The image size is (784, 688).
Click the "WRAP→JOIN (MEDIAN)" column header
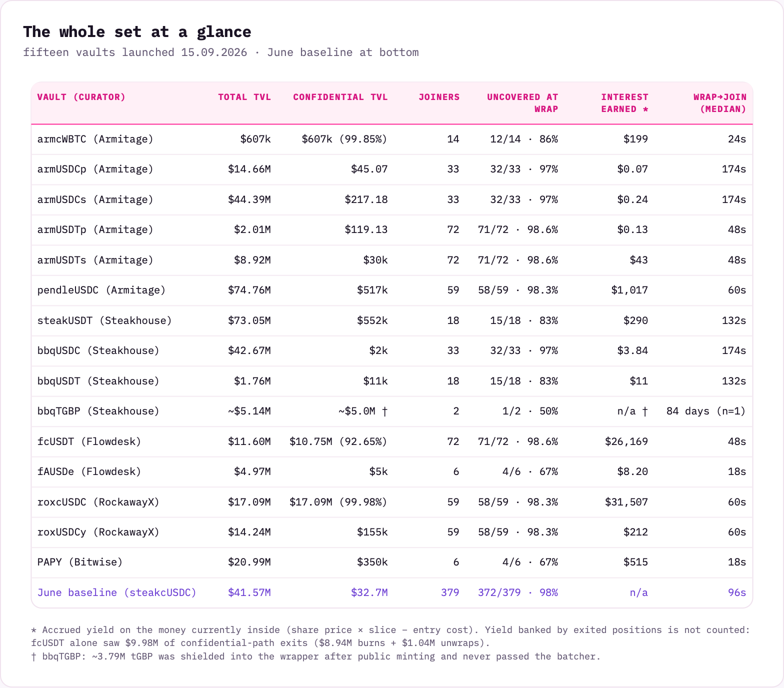point(719,103)
